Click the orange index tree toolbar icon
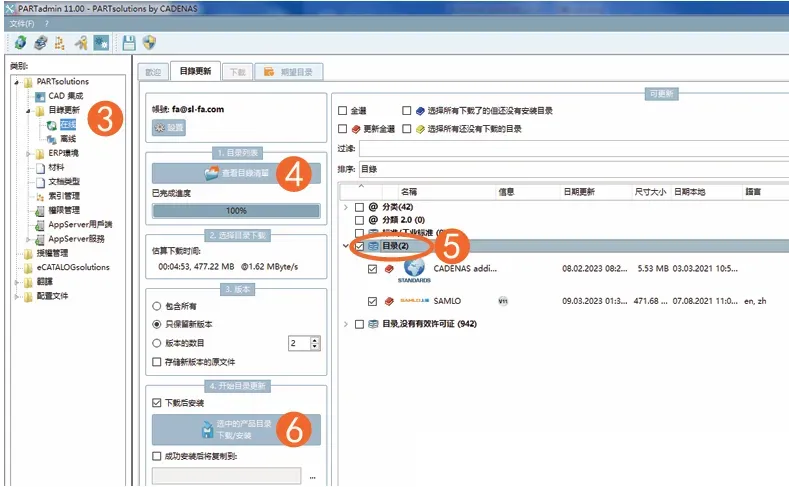The height and width of the screenshot is (487, 789). point(59,43)
